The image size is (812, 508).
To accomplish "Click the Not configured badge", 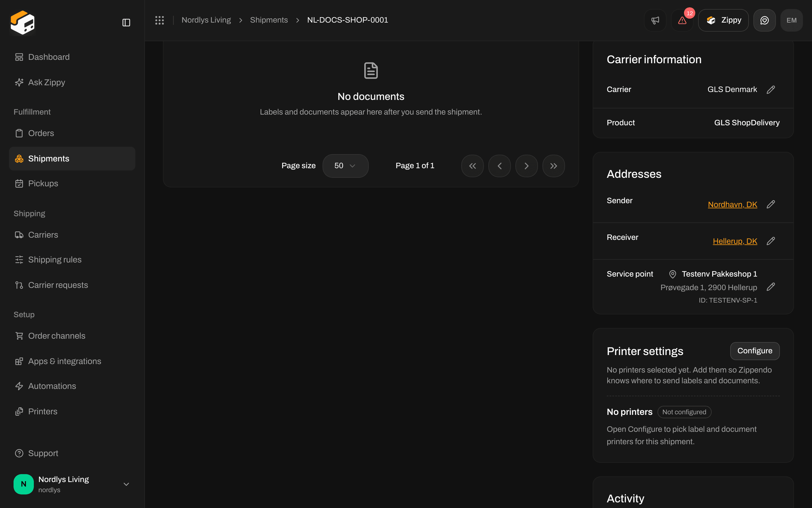I will tap(684, 412).
